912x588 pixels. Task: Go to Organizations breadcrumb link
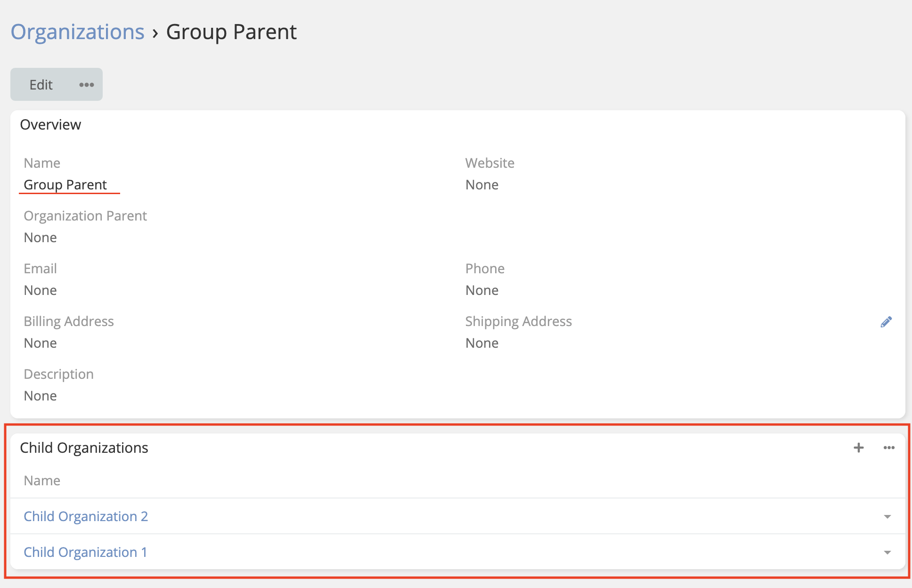click(x=78, y=32)
